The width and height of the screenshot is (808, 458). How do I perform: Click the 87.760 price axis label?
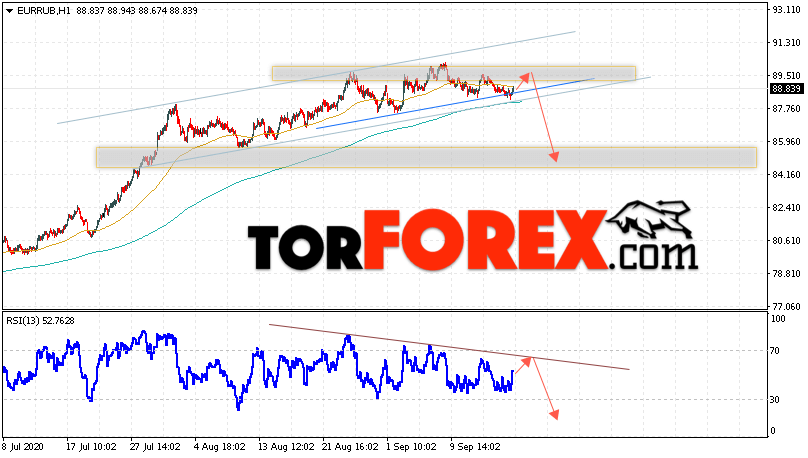pyautogui.click(x=786, y=108)
